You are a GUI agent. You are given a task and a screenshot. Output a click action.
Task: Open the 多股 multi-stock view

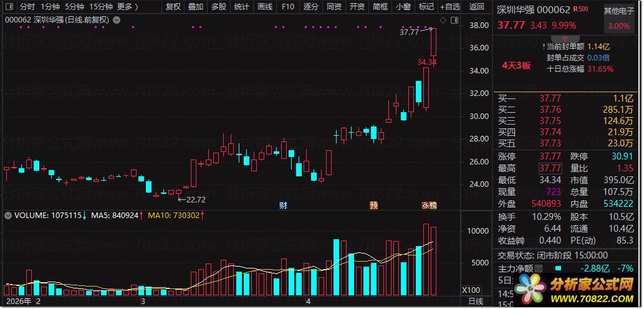point(218,7)
